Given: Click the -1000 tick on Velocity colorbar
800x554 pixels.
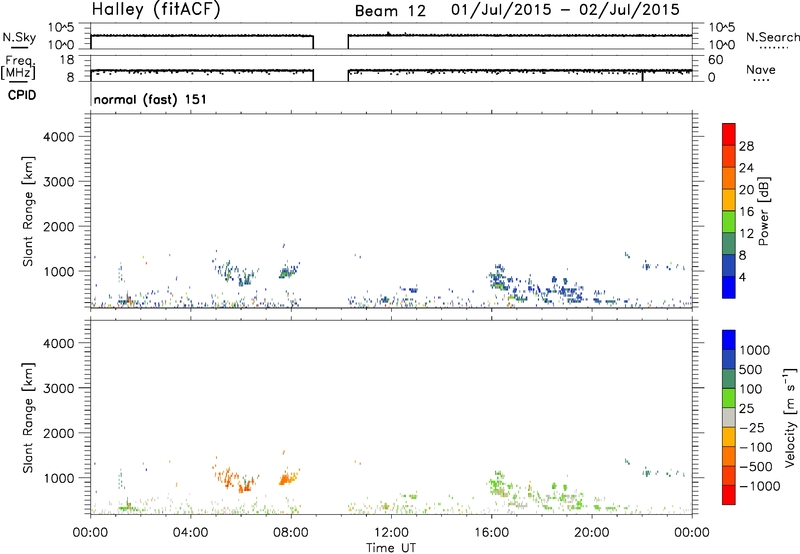Looking at the screenshot, I should click(x=760, y=486).
